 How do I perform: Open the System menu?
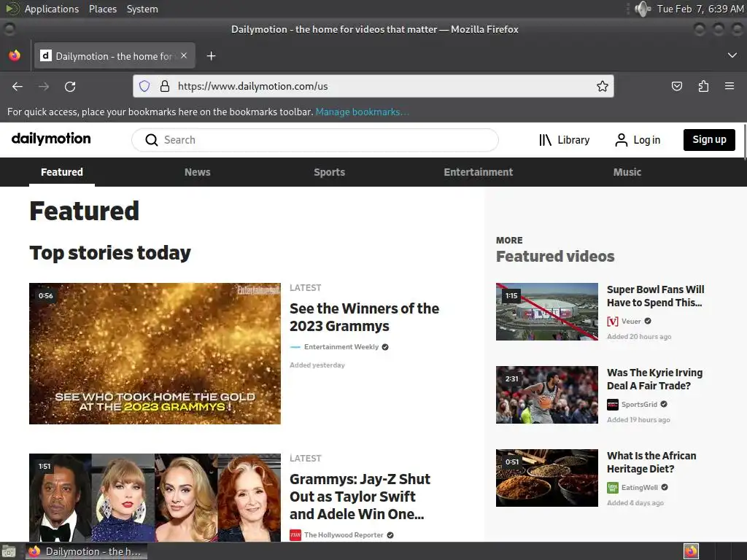point(142,9)
